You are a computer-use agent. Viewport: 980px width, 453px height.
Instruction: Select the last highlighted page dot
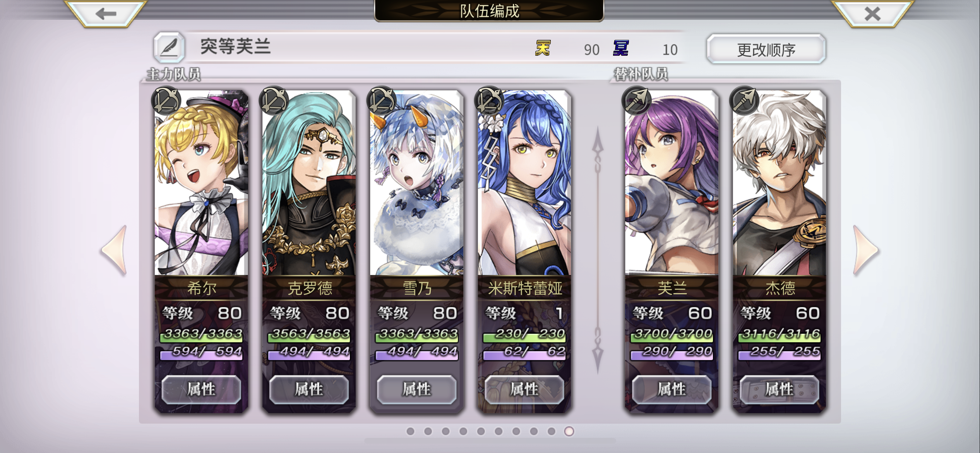tap(569, 431)
